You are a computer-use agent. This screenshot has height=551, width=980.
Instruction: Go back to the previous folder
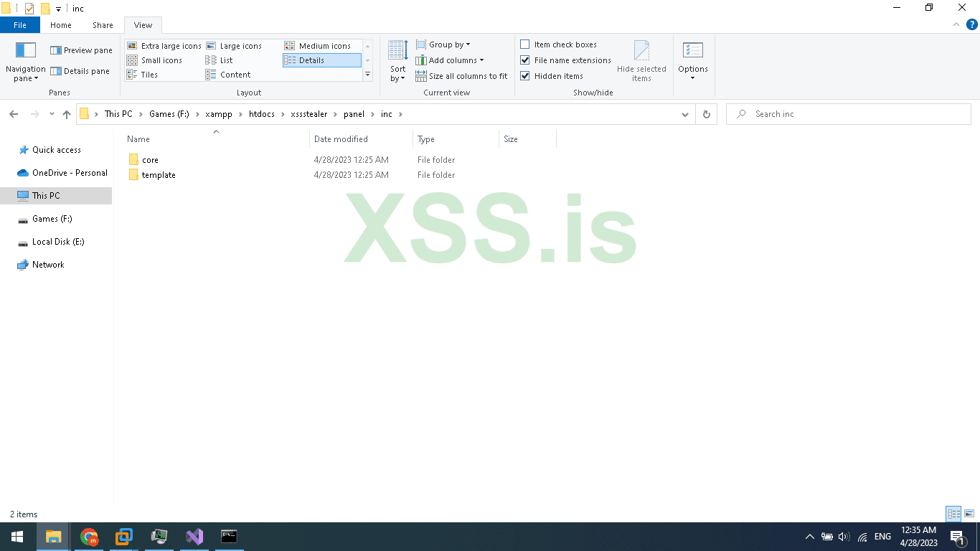(x=14, y=114)
